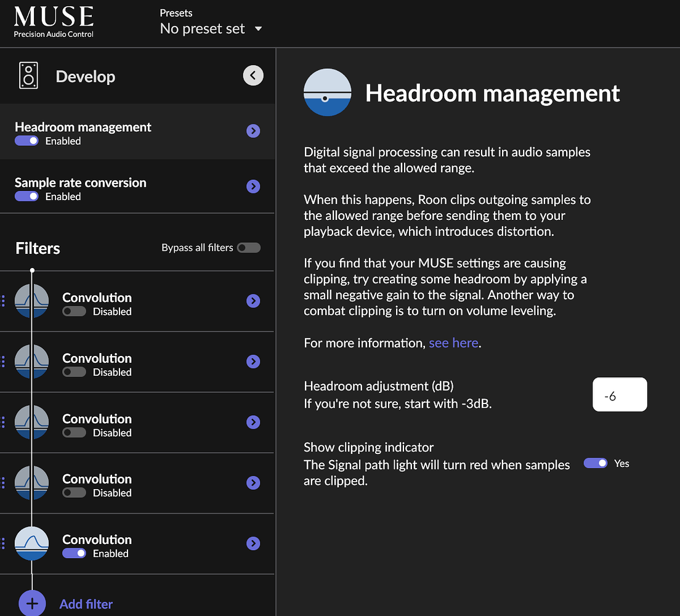Open the see here link
The width and height of the screenshot is (680, 616).
tap(454, 343)
